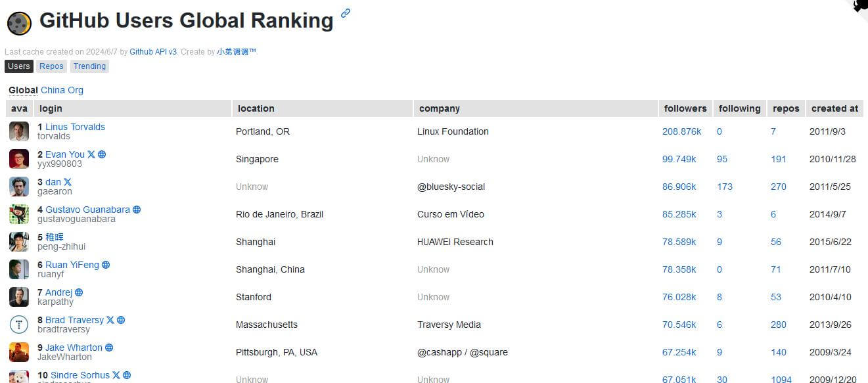
Task: Open Evan You's X profile icon
Action: [x=91, y=154]
